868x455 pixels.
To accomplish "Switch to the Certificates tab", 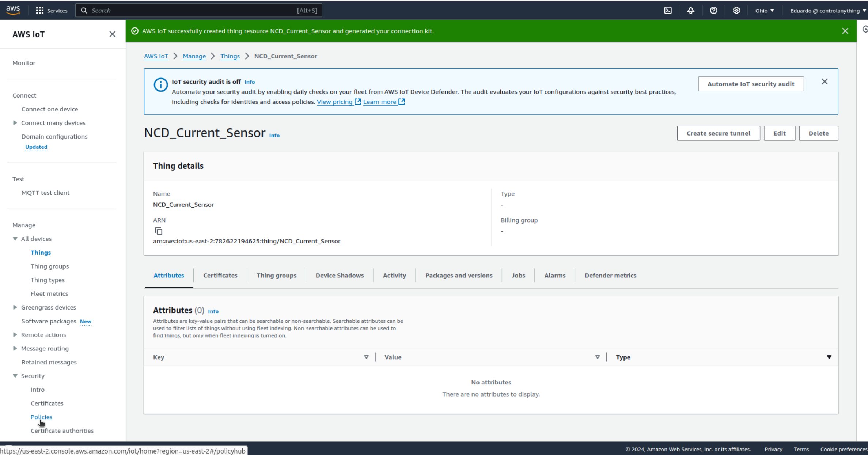I will pyautogui.click(x=220, y=276).
